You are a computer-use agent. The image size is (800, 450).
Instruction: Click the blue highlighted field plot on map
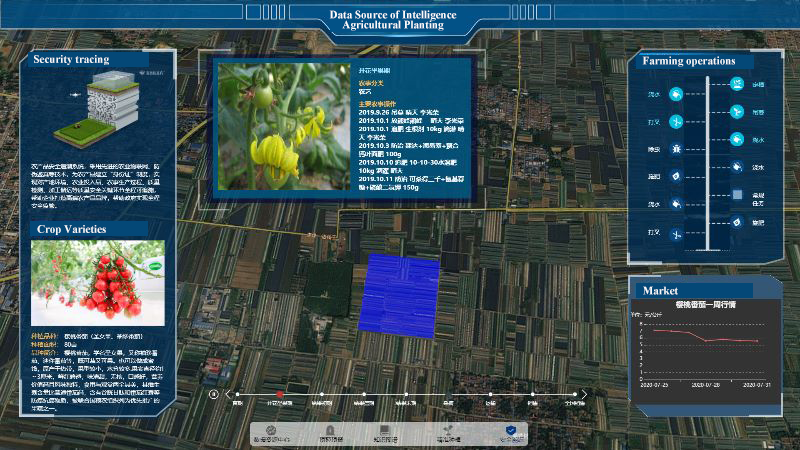[399, 296]
